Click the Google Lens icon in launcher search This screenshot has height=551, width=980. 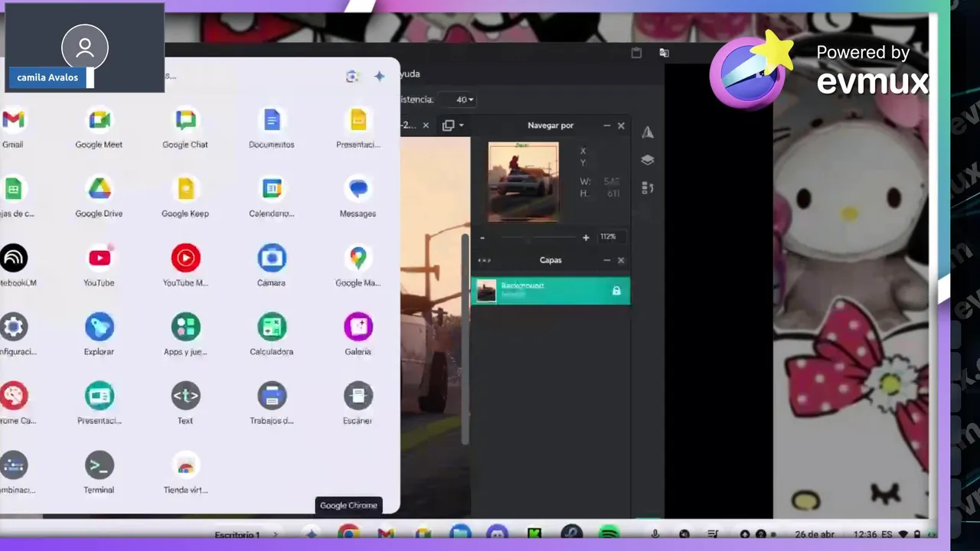[x=352, y=76]
